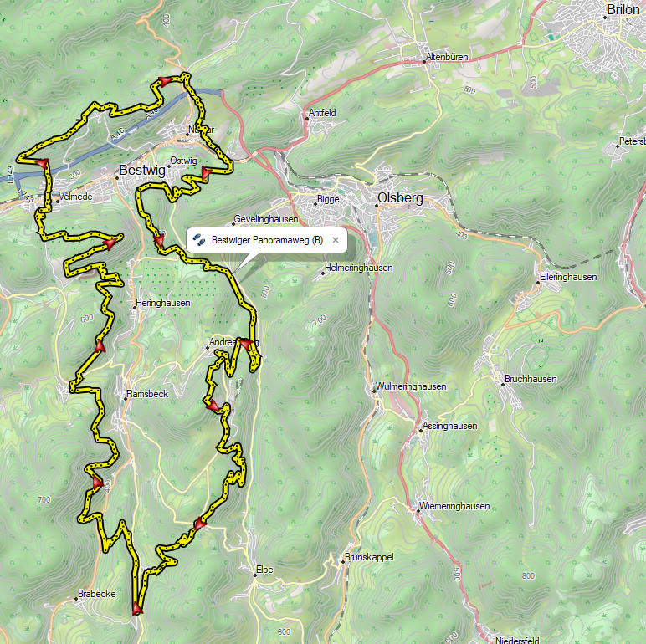The width and height of the screenshot is (646, 644).
Task: Select the Wulmeringhausen place label
Action: click(411, 386)
